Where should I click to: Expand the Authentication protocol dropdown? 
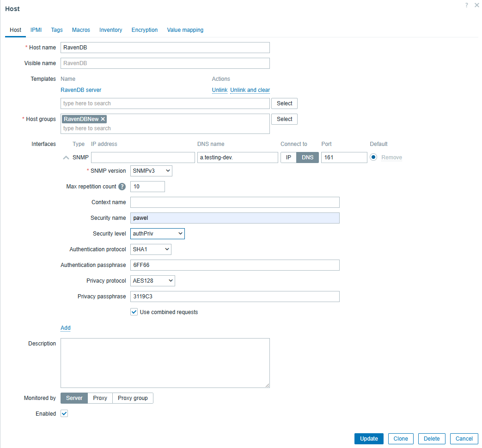[151, 249]
